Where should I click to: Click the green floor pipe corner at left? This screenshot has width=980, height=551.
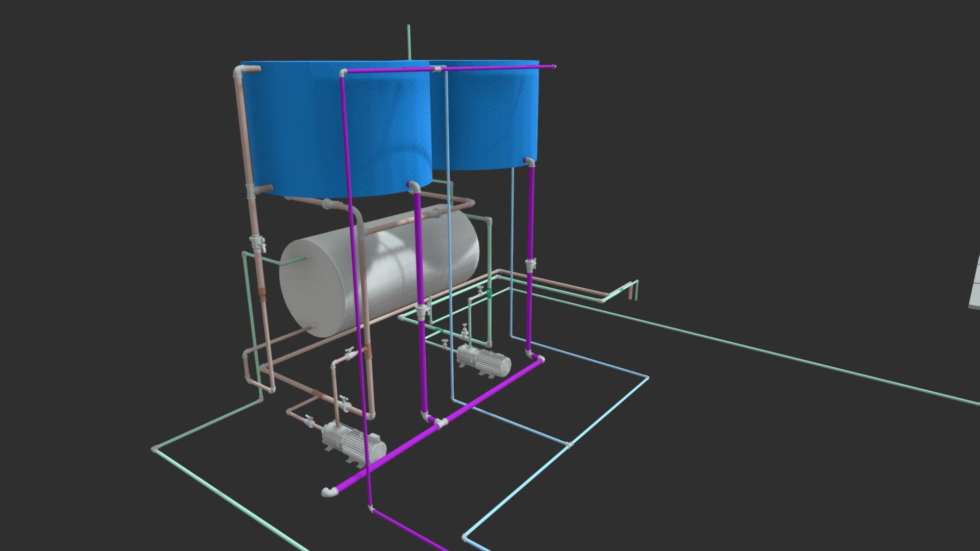156,449
